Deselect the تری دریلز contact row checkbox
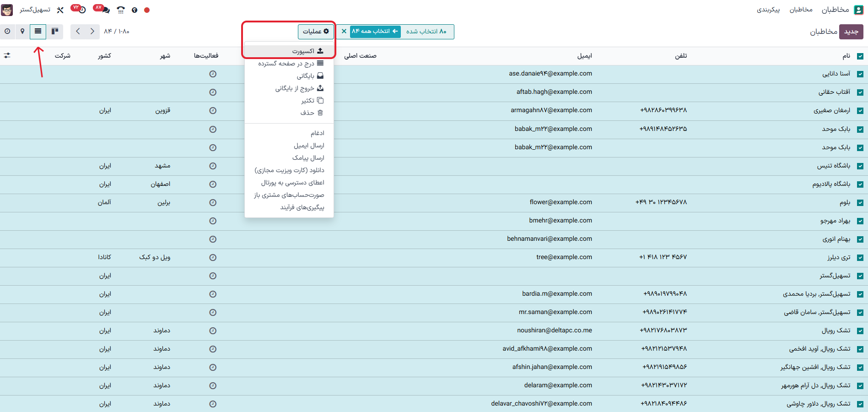The height and width of the screenshot is (412, 868). (x=860, y=257)
